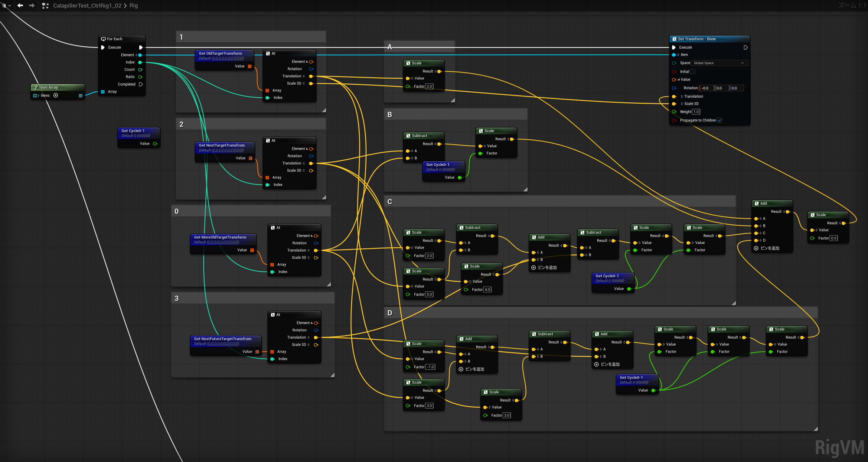The image size is (868, 462).
Task: Click the Weight value field showing 1.0
Action: click(x=696, y=112)
